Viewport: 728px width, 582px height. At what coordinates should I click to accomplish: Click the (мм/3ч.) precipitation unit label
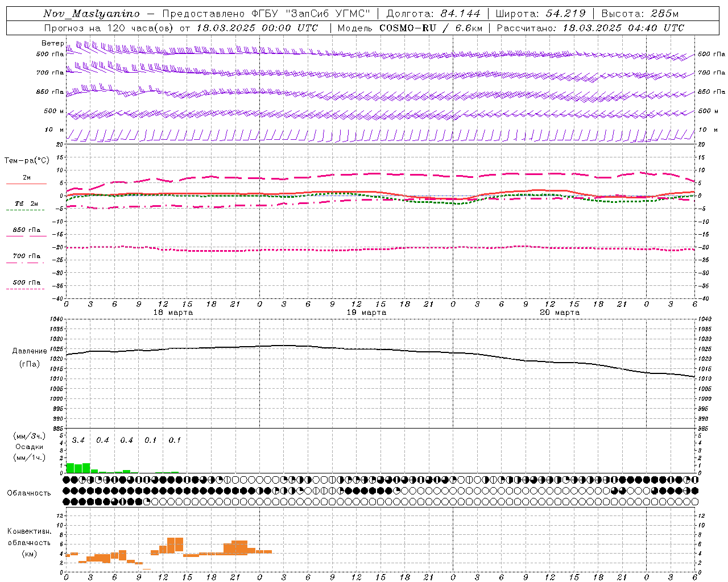[30, 436]
